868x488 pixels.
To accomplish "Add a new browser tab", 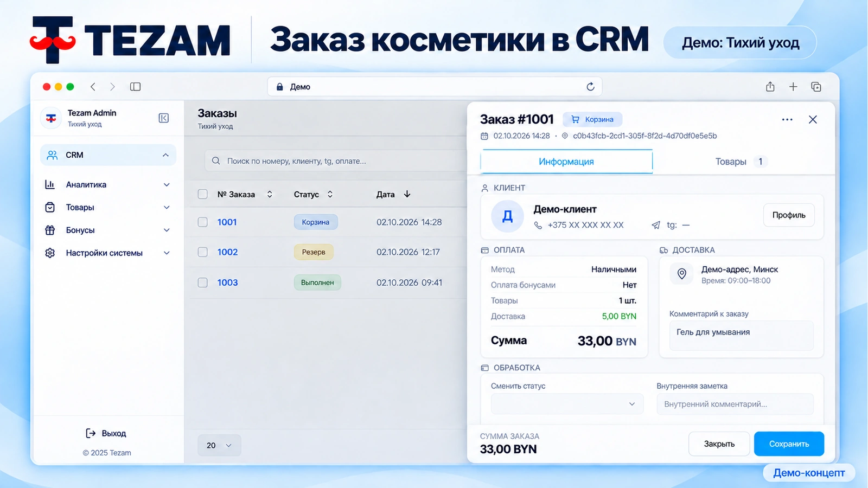I will (x=793, y=87).
